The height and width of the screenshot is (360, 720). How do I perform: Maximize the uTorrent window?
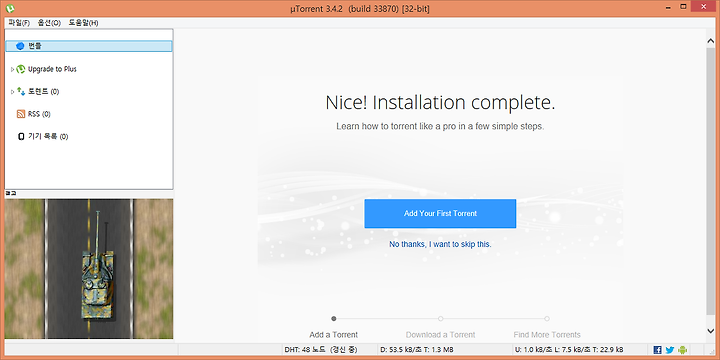pyautogui.click(x=683, y=7)
